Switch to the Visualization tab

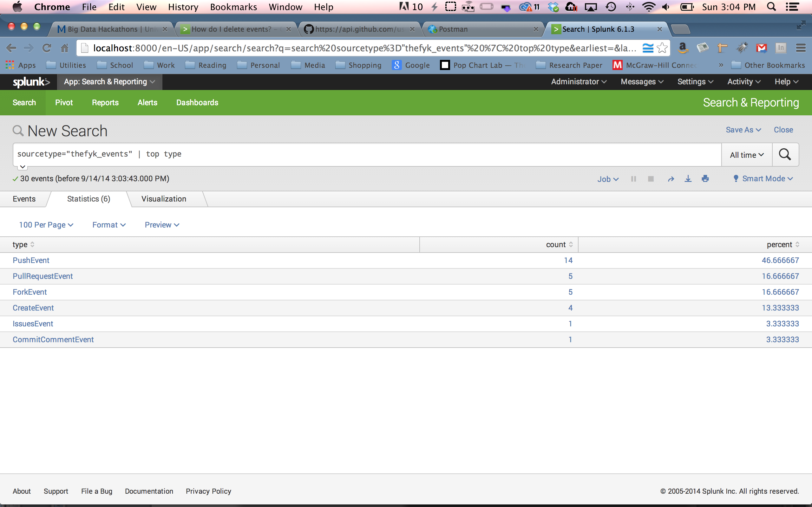(x=164, y=199)
